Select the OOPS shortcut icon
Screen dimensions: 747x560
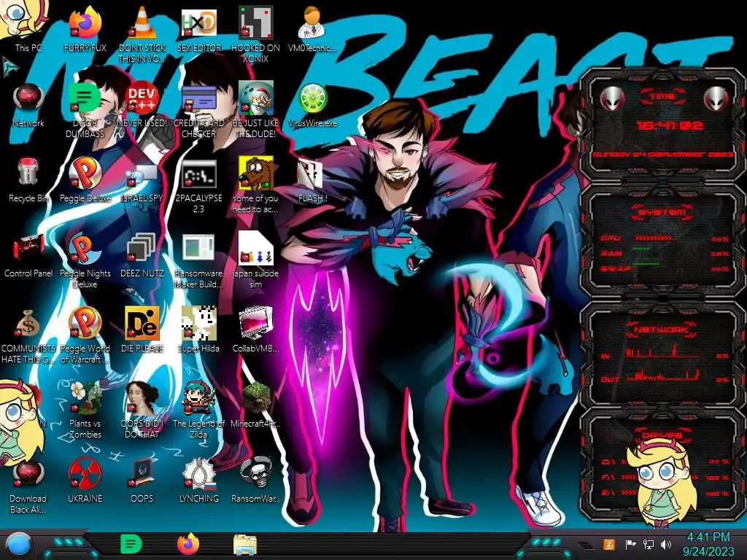click(x=142, y=481)
